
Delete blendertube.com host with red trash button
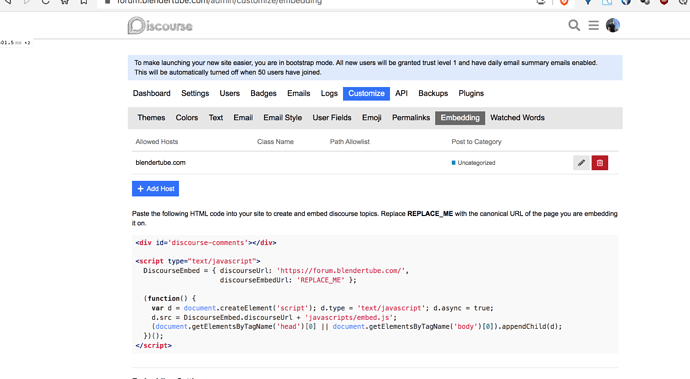pos(600,163)
